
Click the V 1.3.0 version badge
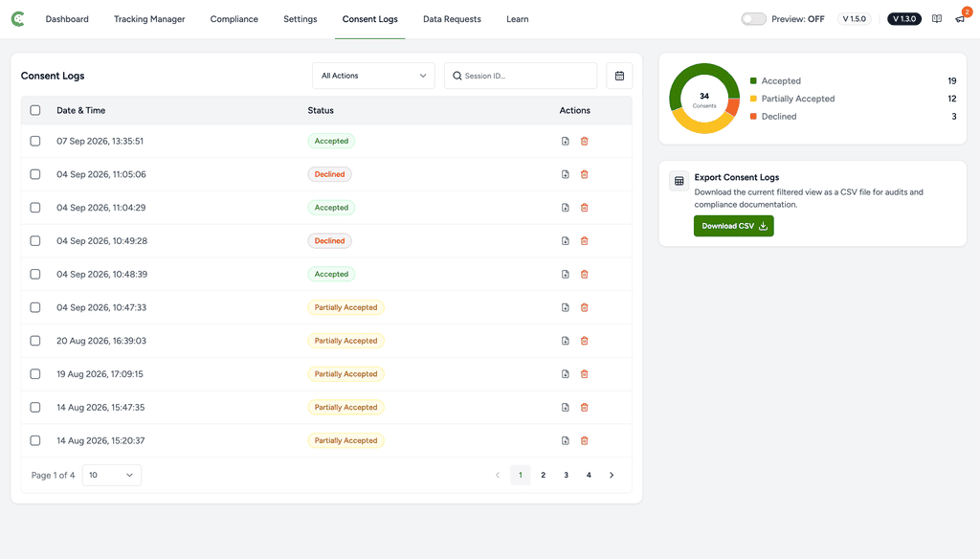pyautogui.click(x=904, y=19)
